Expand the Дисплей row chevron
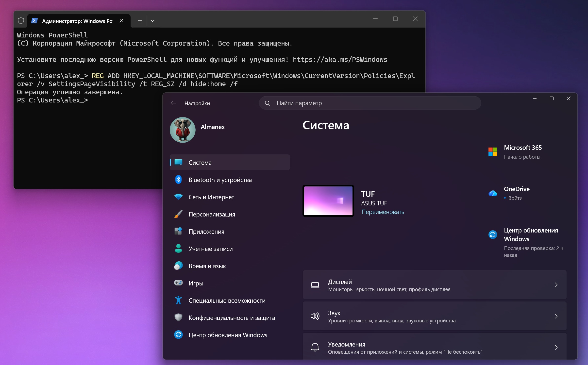The image size is (588, 365). point(556,285)
